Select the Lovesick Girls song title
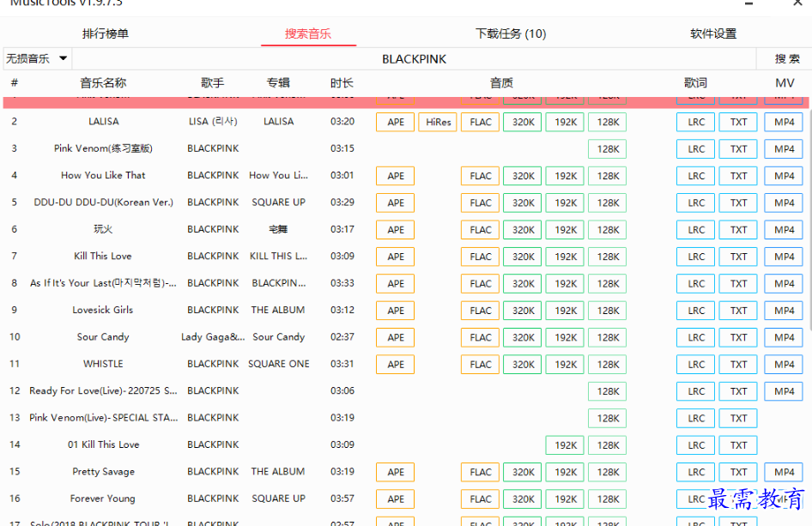The height and width of the screenshot is (526, 812). tap(102, 310)
